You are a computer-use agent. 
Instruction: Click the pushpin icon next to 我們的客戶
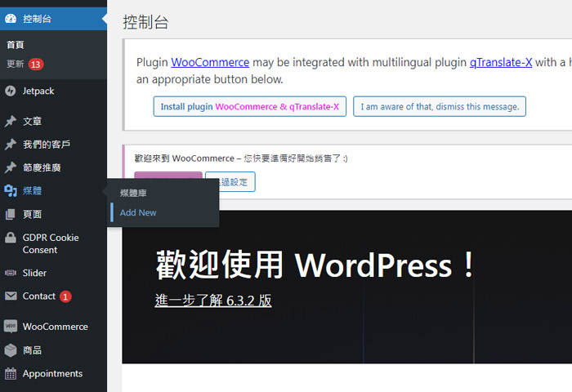coord(11,145)
